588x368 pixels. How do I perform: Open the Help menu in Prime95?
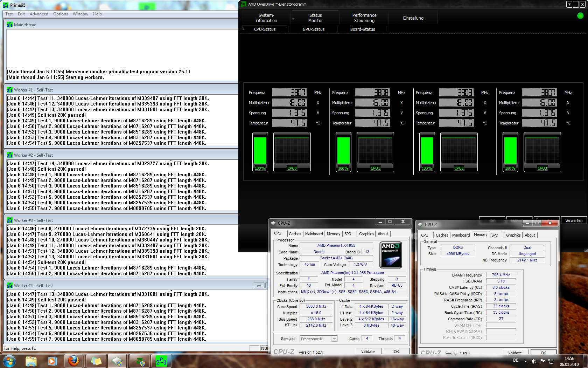[x=97, y=14]
